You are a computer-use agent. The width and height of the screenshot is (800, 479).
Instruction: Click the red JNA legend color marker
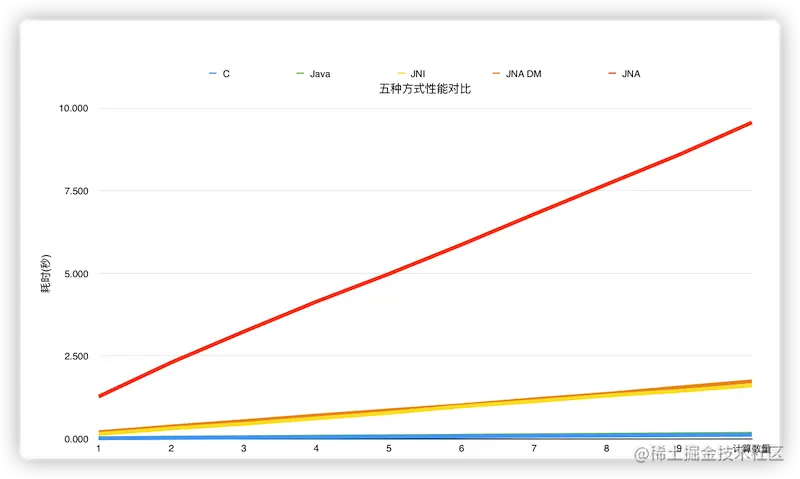tap(612, 74)
